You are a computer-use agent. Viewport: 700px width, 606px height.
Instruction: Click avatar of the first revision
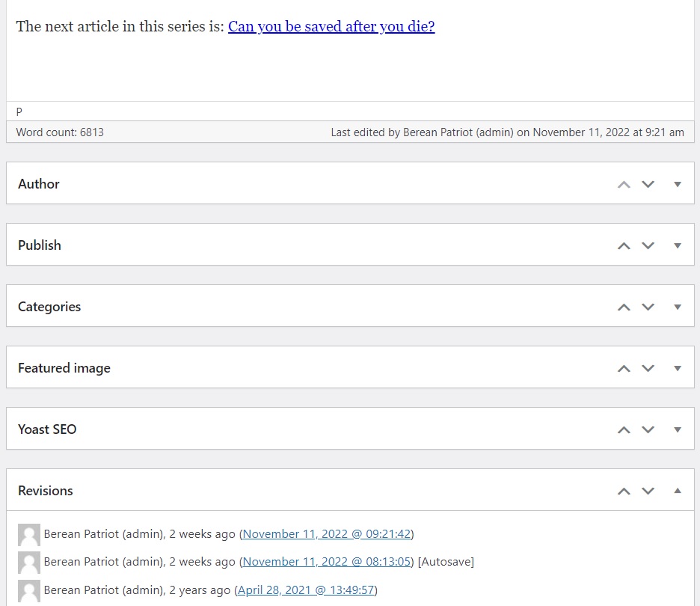[28, 535]
